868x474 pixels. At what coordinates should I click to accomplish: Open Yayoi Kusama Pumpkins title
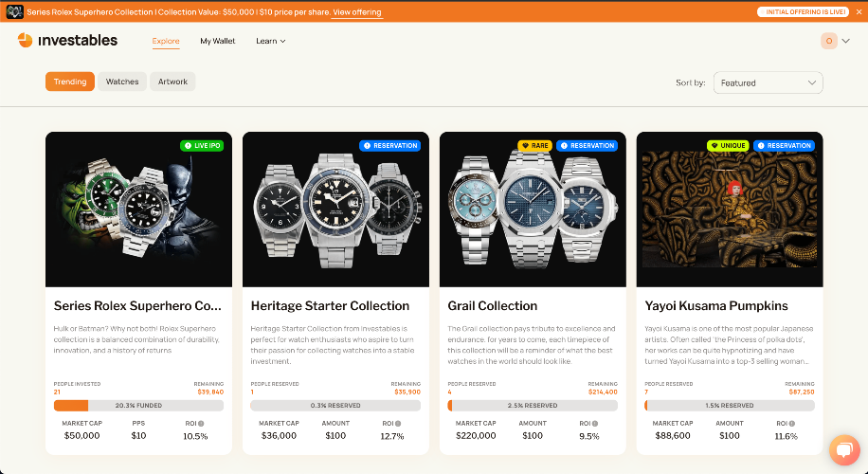[x=716, y=305]
